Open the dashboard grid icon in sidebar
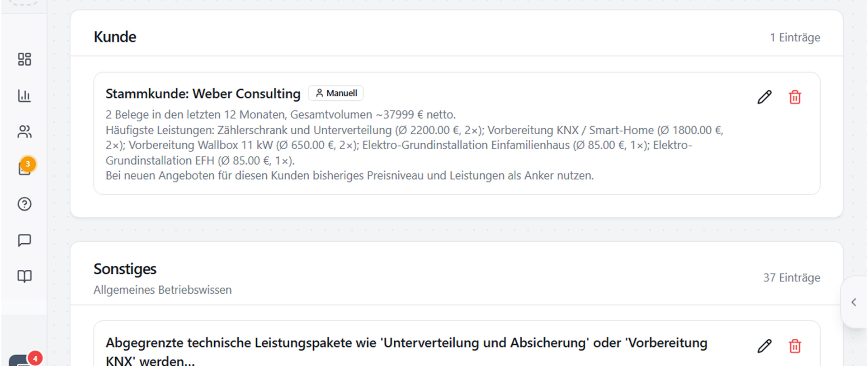The width and height of the screenshot is (868, 366). (24, 59)
